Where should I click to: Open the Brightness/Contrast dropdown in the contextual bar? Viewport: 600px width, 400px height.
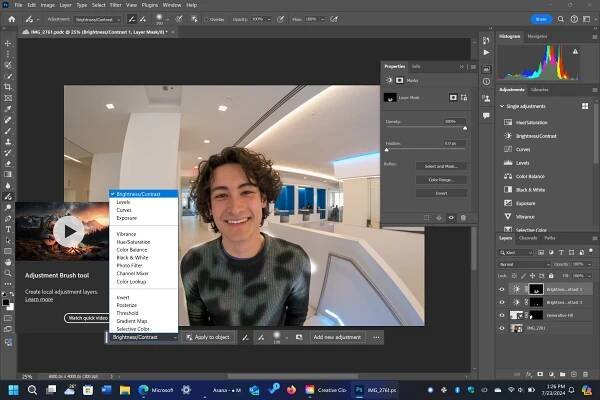[144, 338]
